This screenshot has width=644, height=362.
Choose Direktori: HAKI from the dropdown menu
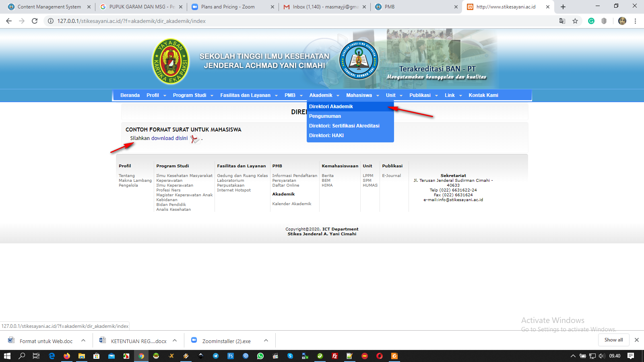[326, 136]
